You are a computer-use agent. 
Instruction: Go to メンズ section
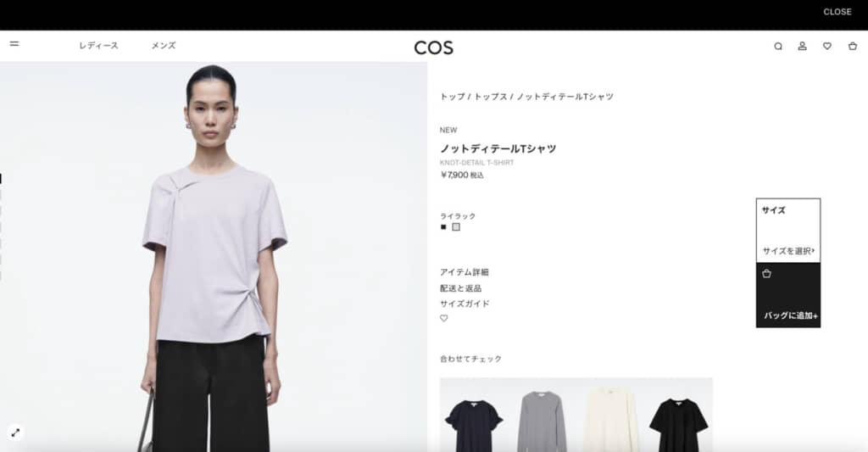(x=164, y=46)
